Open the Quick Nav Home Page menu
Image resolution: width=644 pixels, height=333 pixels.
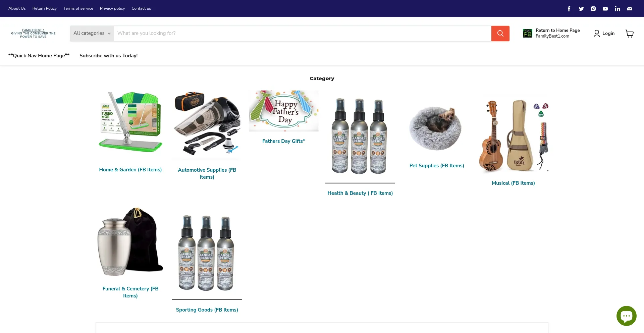(39, 56)
